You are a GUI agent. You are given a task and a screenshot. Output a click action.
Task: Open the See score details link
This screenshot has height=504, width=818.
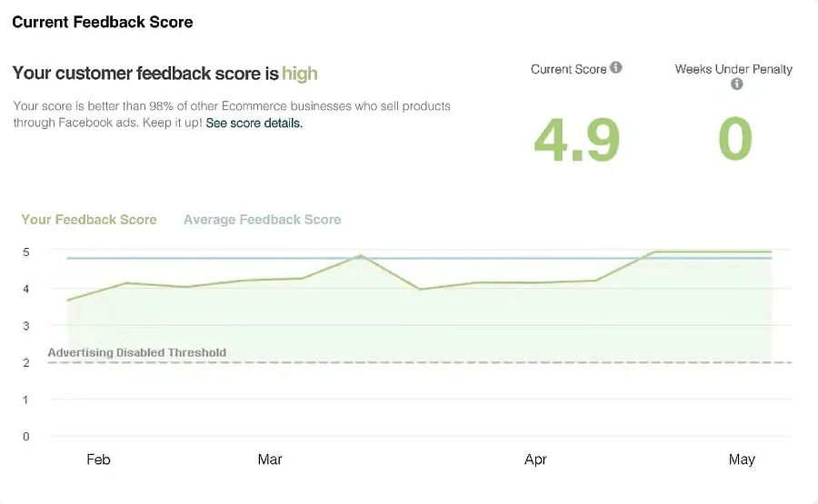tap(254, 123)
